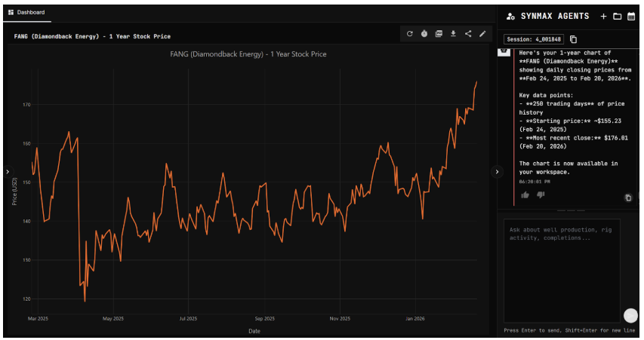Download the FANG chart
Screen dimensions: 644x340
(453, 33)
